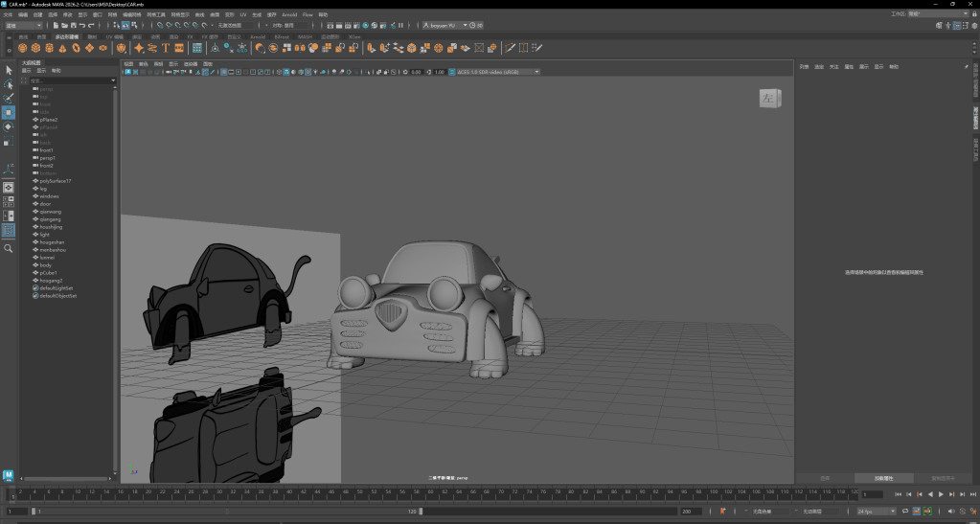Select polySurface17 in the Outliner
The height and width of the screenshot is (524, 980).
(x=56, y=181)
